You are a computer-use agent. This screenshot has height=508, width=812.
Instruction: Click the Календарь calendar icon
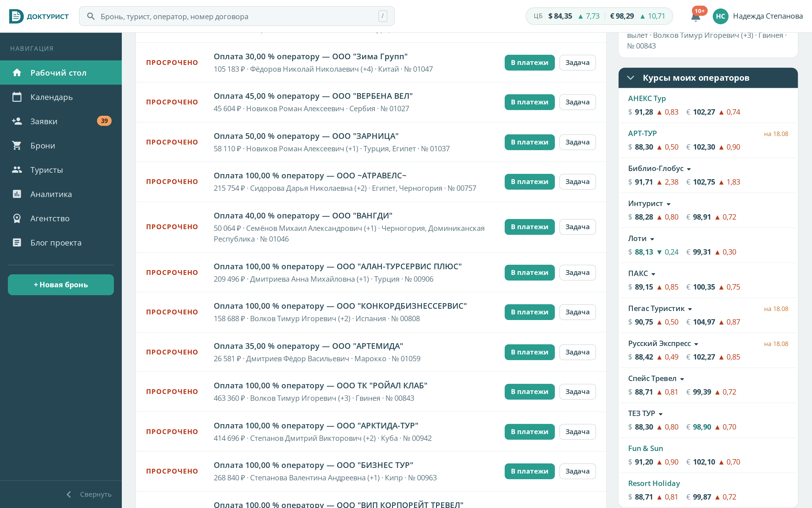17,97
